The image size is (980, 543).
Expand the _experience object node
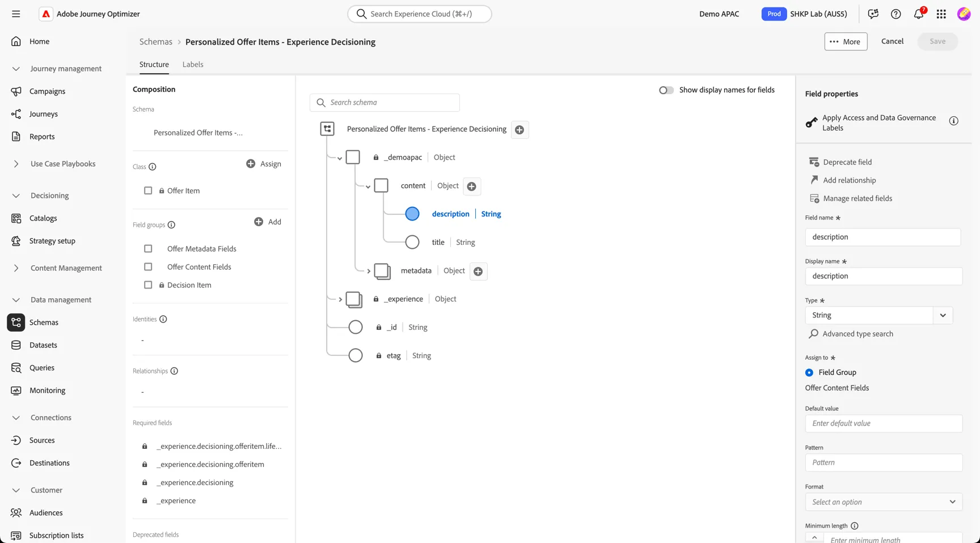click(340, 299)
